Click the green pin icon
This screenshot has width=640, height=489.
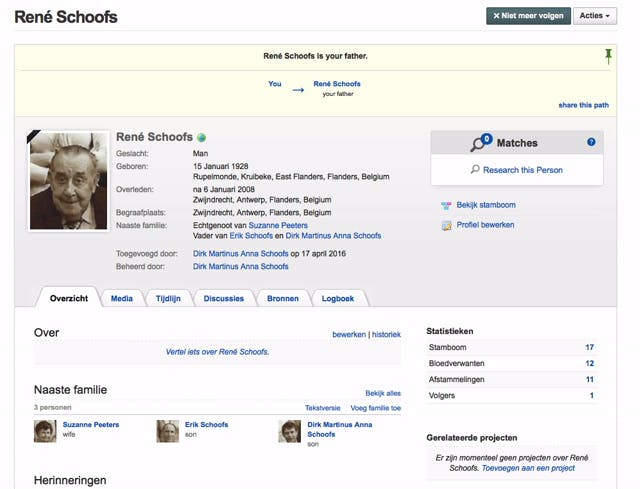tap(608, 56)
